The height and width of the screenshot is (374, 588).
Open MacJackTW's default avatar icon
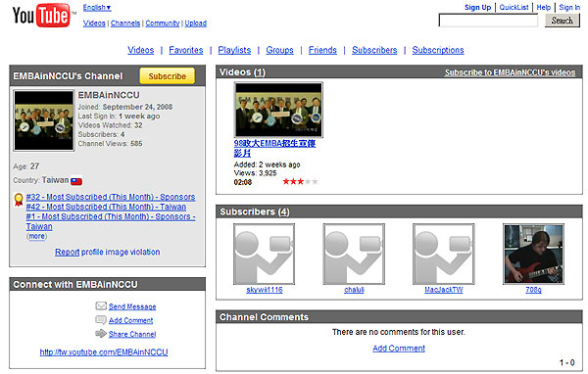click(444, 254)
